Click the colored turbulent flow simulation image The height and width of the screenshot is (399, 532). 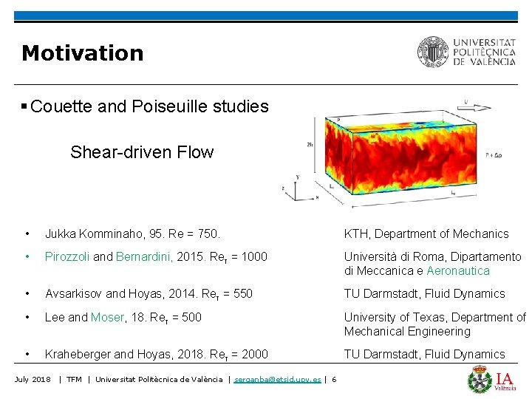pyautogui.click(x=400, y=153)
